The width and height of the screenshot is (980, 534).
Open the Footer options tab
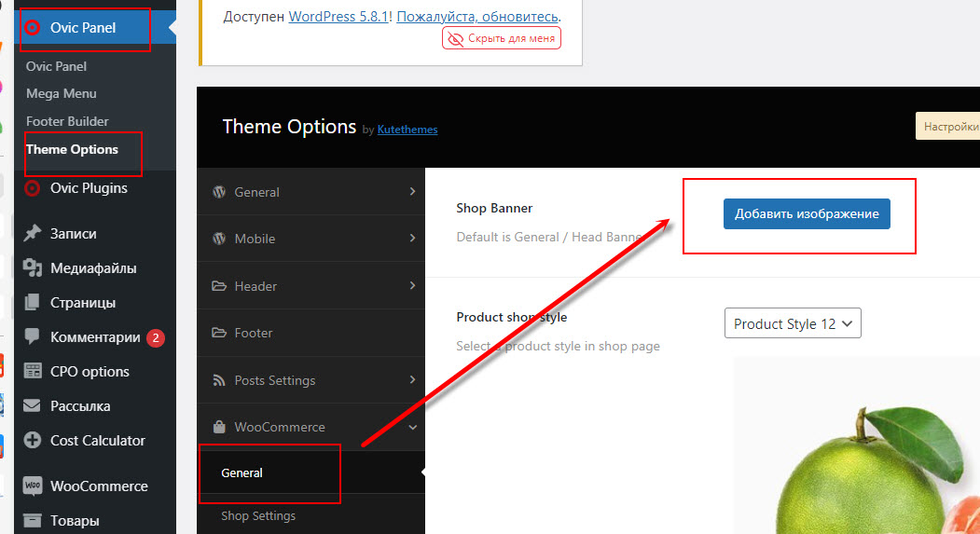coord(311,333)
